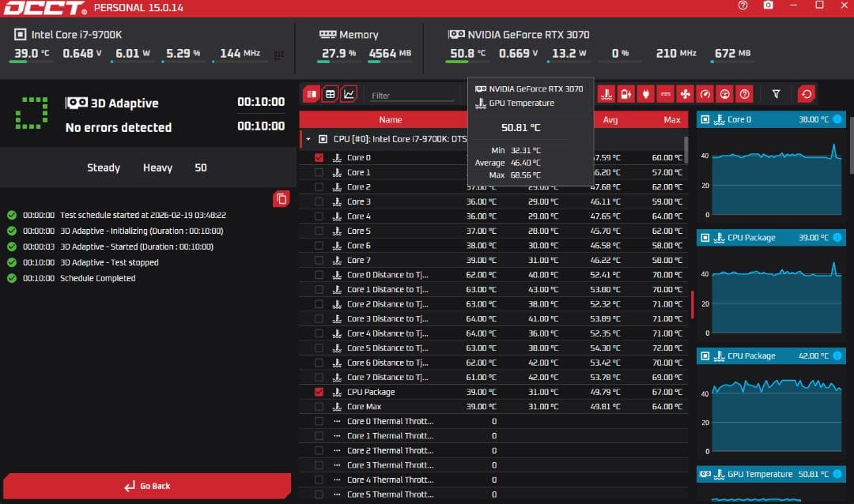Check the Core 1 sensor checkbox
The image size is (854, 504).
[319, 172]
